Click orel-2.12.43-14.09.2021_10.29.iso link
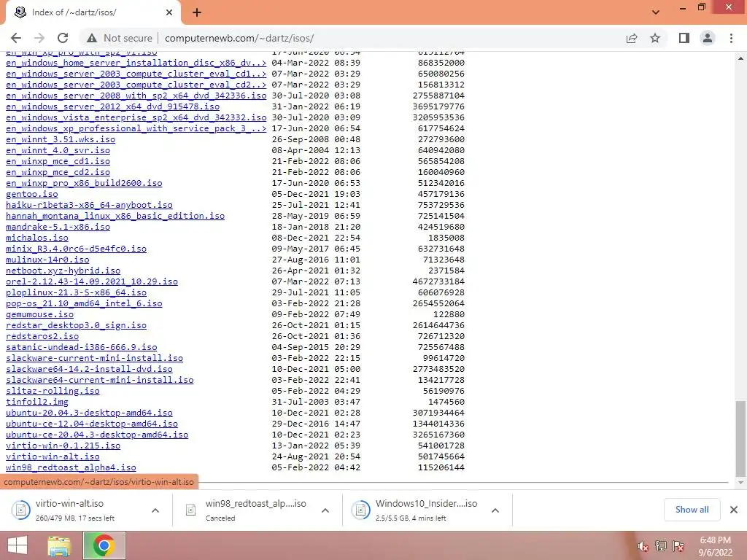Viewport: 747px width, 560px height. pyautogui.click(x=92, y=281)
